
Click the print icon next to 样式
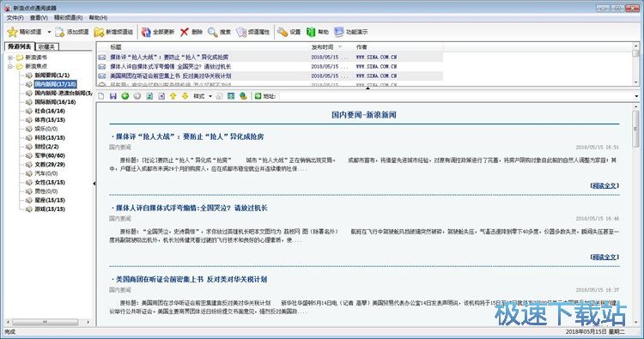tap(219, 96)
